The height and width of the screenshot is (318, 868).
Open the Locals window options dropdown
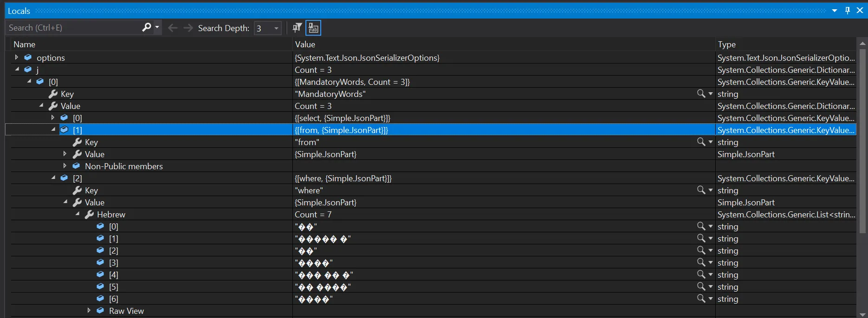click(835, 11)
